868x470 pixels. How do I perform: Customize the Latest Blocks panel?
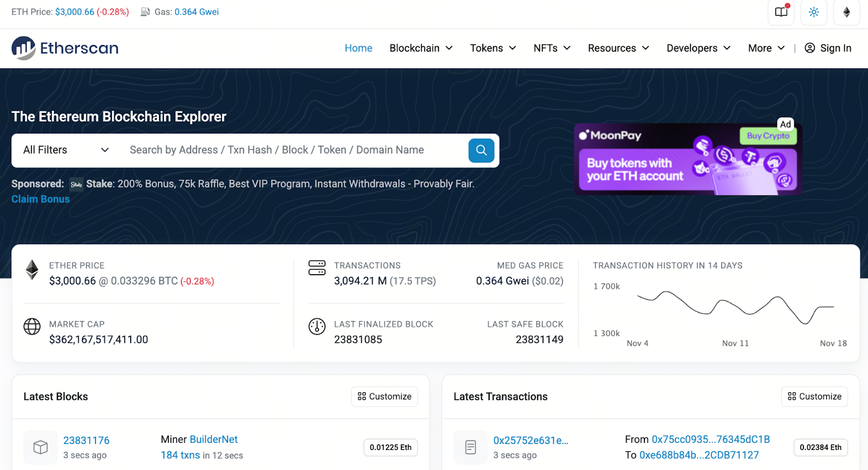tap(384, 397)
